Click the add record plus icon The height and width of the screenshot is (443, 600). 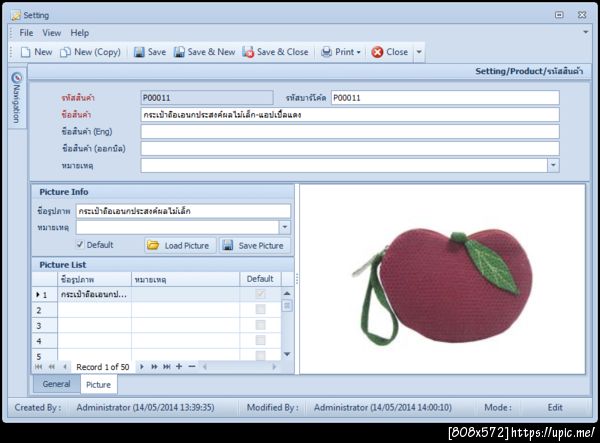pos(179,366)
